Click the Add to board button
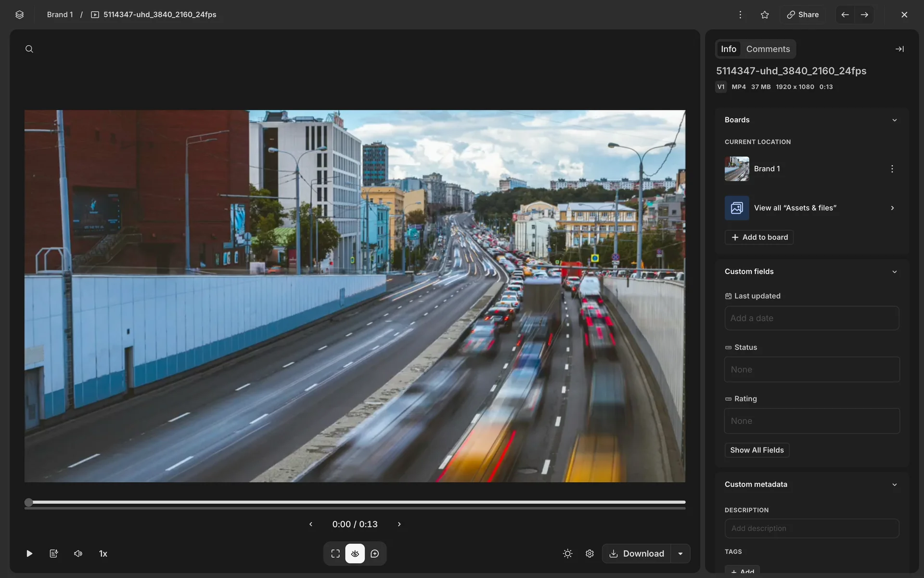Viewport: 924px width, 578px height. coord(759,237)
